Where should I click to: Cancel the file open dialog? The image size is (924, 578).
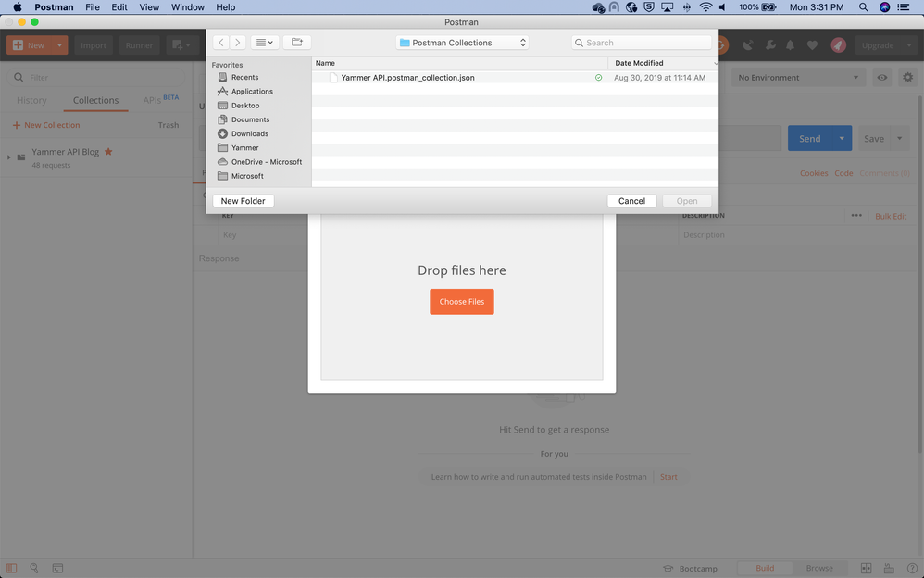click(631, 200)
